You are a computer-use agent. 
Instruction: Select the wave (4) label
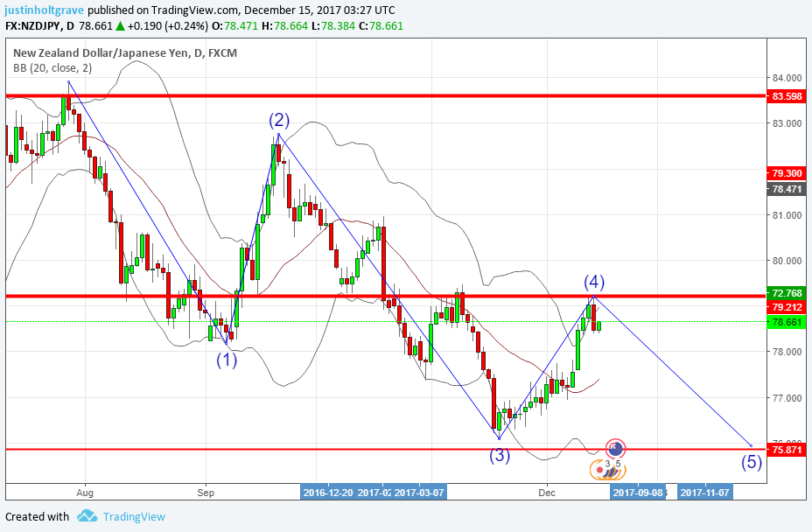[x=594, y=283]
